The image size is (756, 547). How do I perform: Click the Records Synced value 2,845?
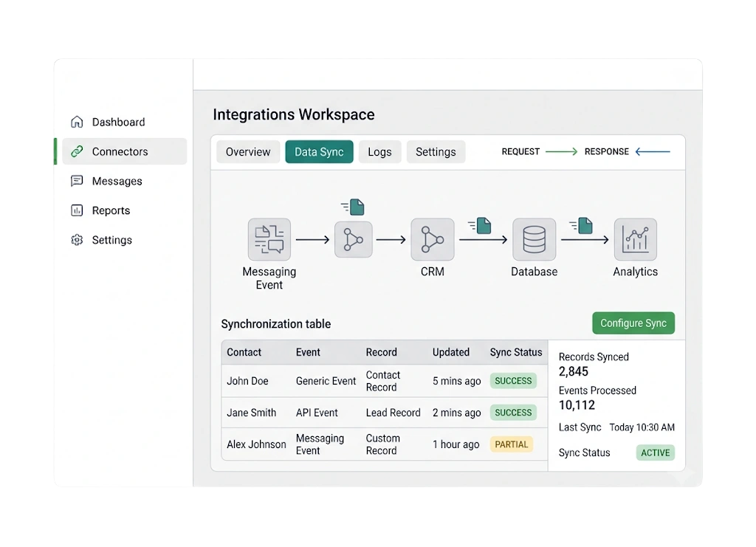click(574, 371)
